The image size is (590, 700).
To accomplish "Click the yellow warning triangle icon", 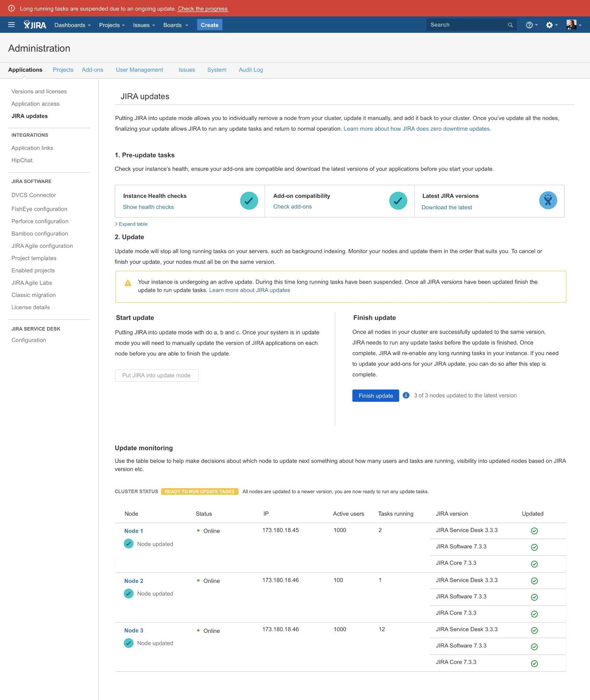I will point(128,283).
